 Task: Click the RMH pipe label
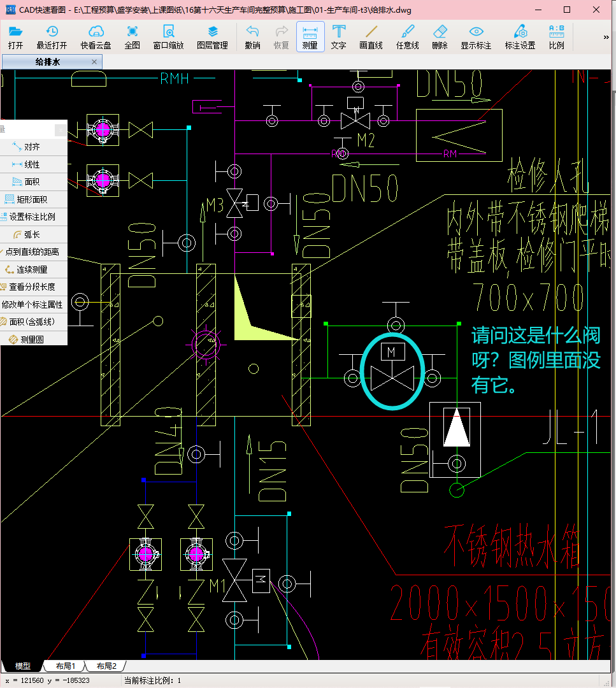(174, 78)
